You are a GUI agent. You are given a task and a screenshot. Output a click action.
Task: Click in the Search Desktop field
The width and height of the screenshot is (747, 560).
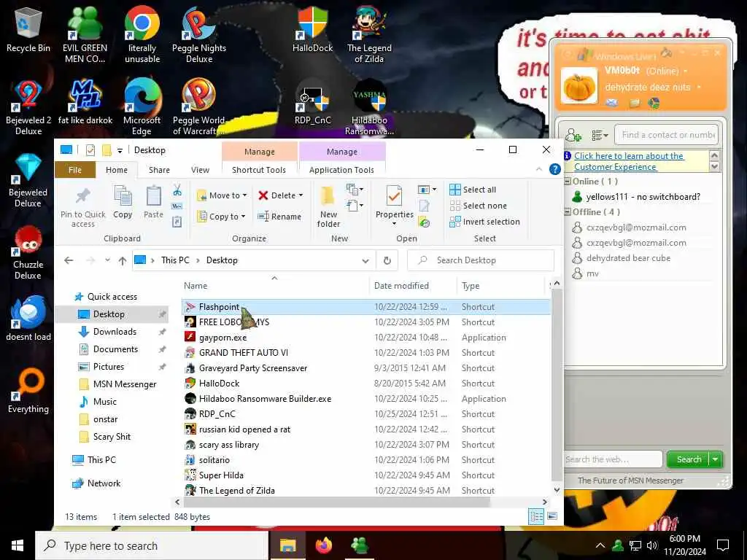[481, 260]
